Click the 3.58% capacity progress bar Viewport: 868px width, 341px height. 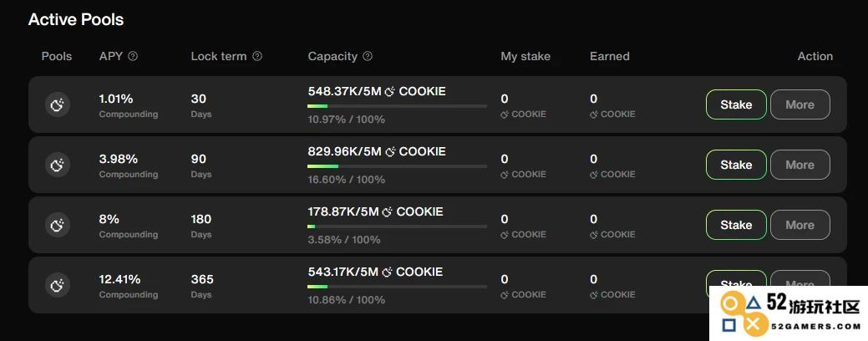(398, 226)
